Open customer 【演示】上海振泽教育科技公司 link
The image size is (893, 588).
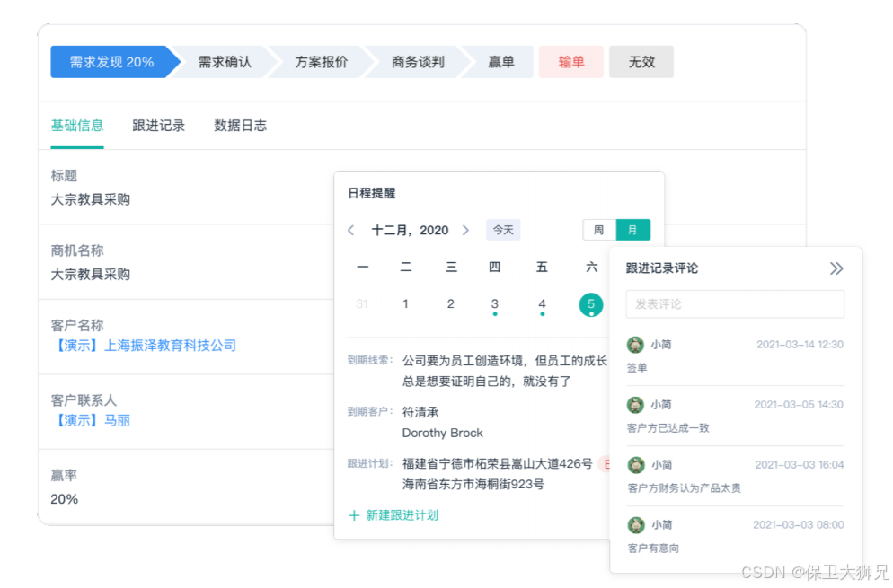point(144,346)
